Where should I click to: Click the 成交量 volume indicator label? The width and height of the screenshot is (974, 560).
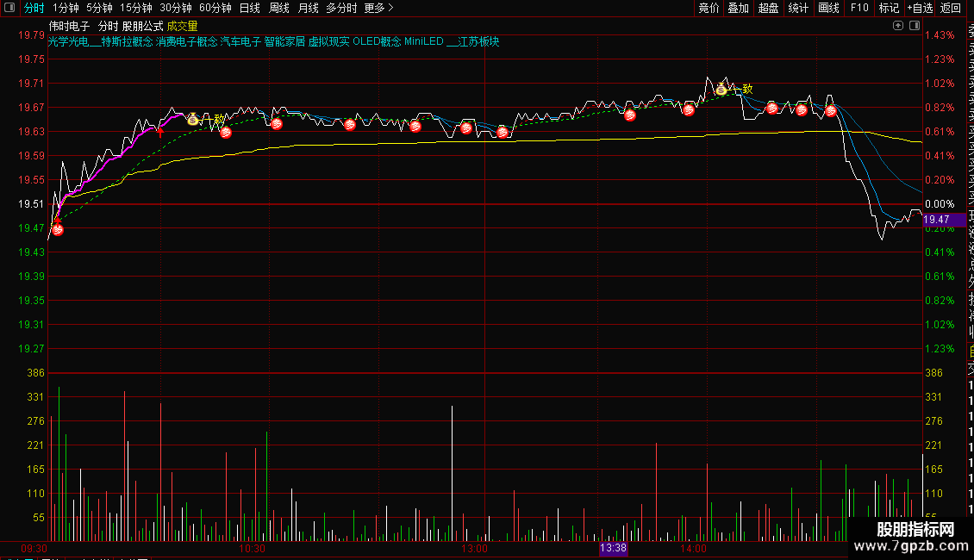click(x=182, y=26)
